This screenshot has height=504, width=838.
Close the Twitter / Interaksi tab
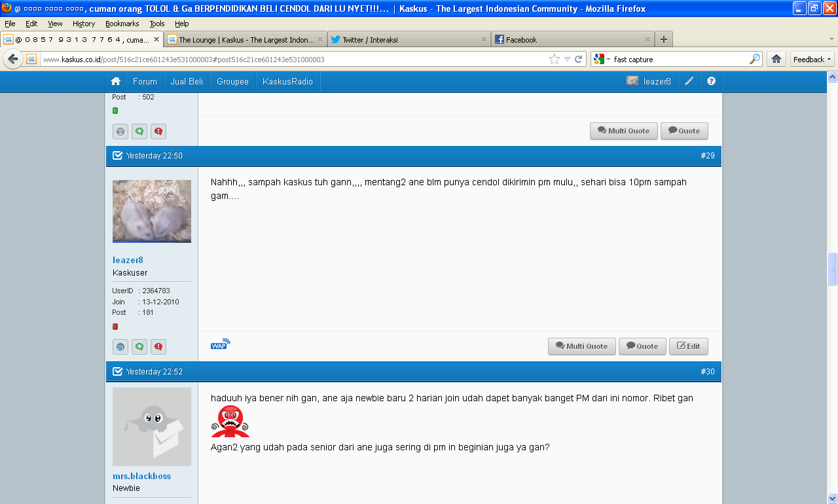click(484, 39)
